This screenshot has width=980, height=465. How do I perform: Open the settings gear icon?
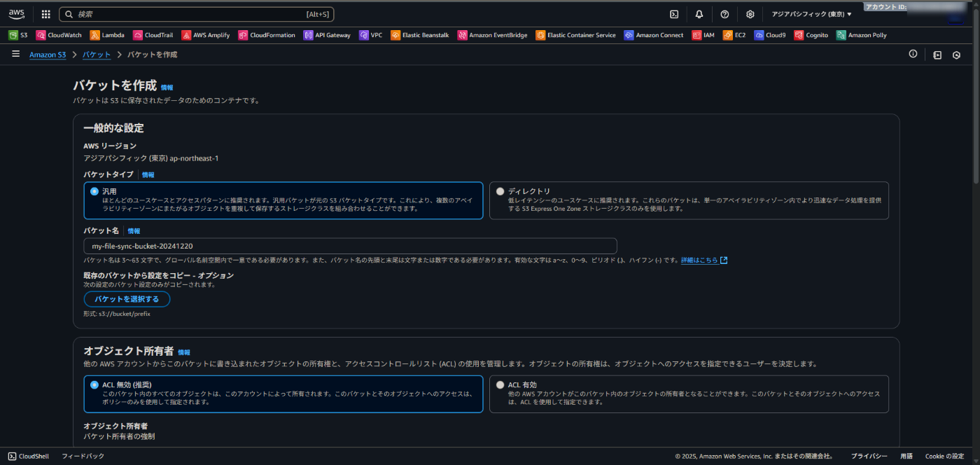[x=750, y=14]
